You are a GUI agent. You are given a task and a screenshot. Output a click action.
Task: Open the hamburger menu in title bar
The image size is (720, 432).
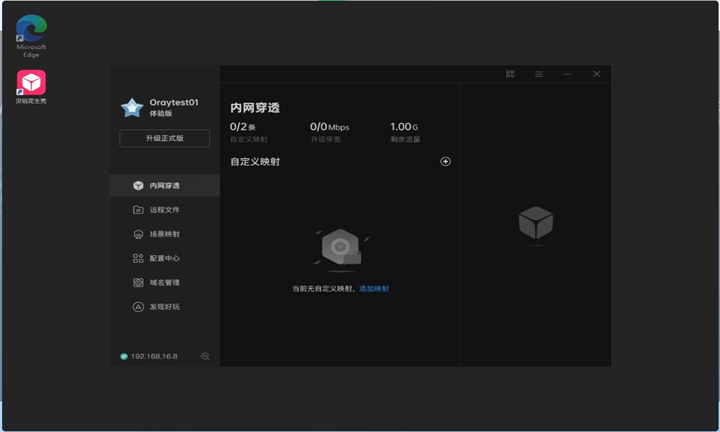tap(539, 74)
